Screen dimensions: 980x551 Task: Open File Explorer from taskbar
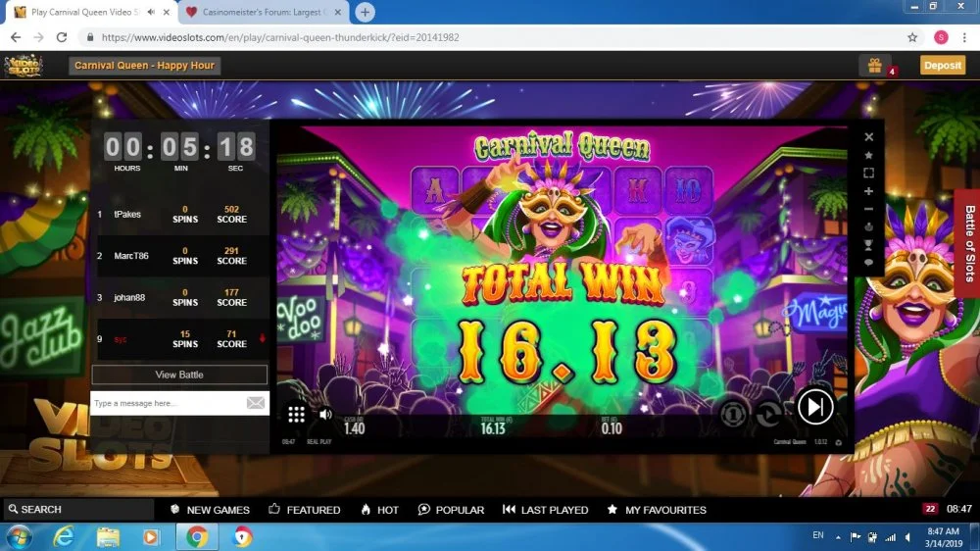point(108,537)
